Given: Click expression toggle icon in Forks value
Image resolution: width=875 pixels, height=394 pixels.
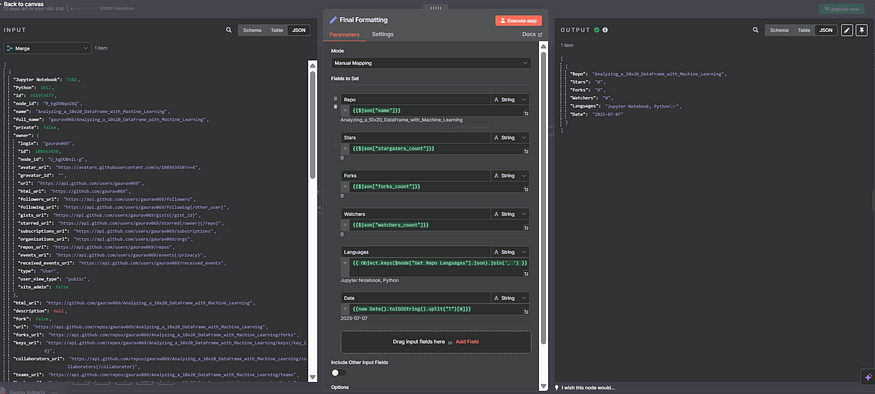Looking at the screenshot, I should 346,187.
